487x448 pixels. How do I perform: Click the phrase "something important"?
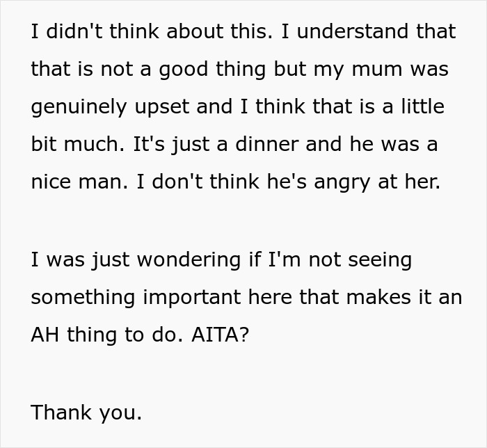[x=131, y=297]
